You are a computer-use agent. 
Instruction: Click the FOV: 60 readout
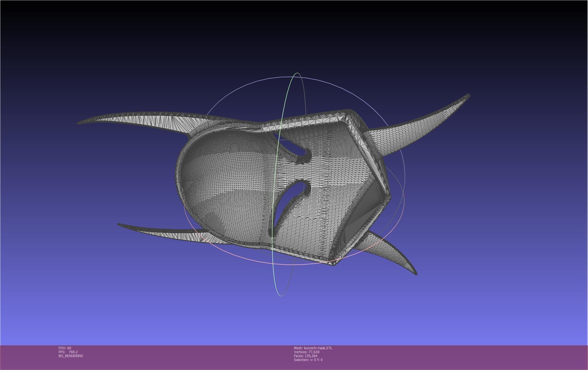click(65, 348)
